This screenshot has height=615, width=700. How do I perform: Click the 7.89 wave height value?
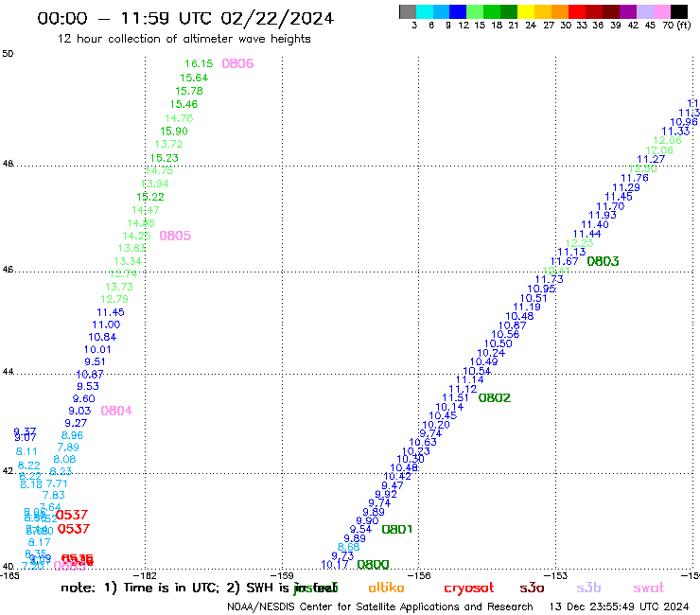click(68, 448)
